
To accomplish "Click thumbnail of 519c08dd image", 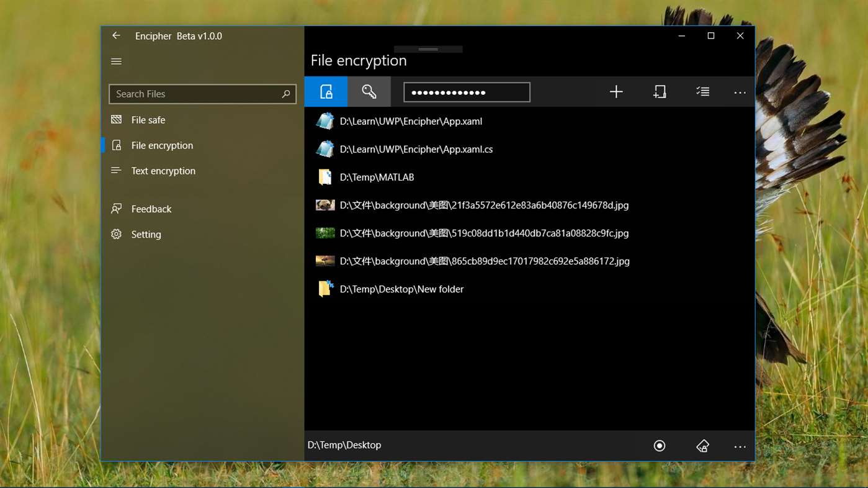I will [x=325, y=233].
